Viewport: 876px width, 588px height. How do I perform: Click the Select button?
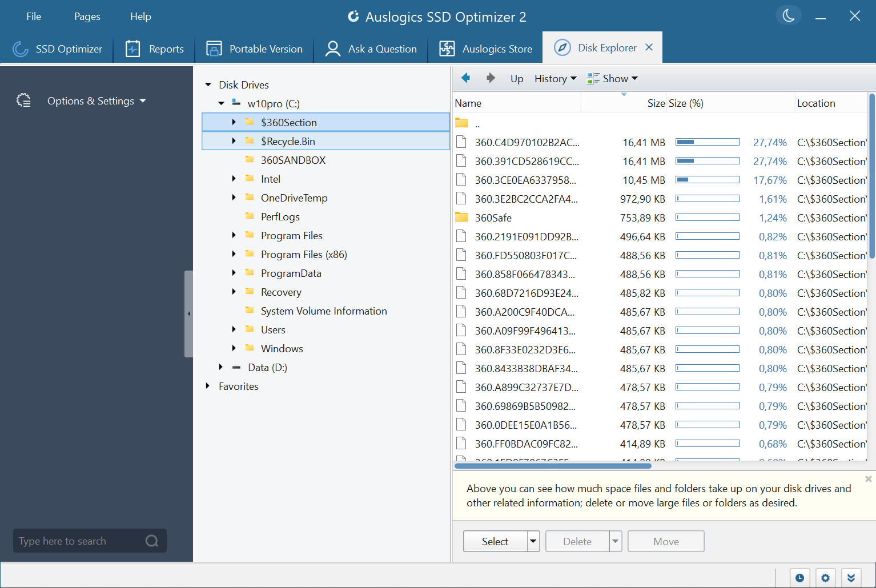pyautogui.click(x=495, y=541)
